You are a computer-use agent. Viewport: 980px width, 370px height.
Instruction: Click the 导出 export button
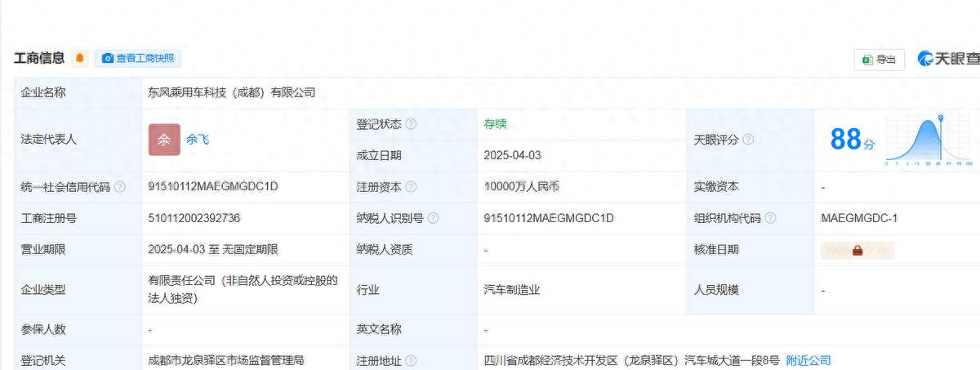click(x=879, y=60)
